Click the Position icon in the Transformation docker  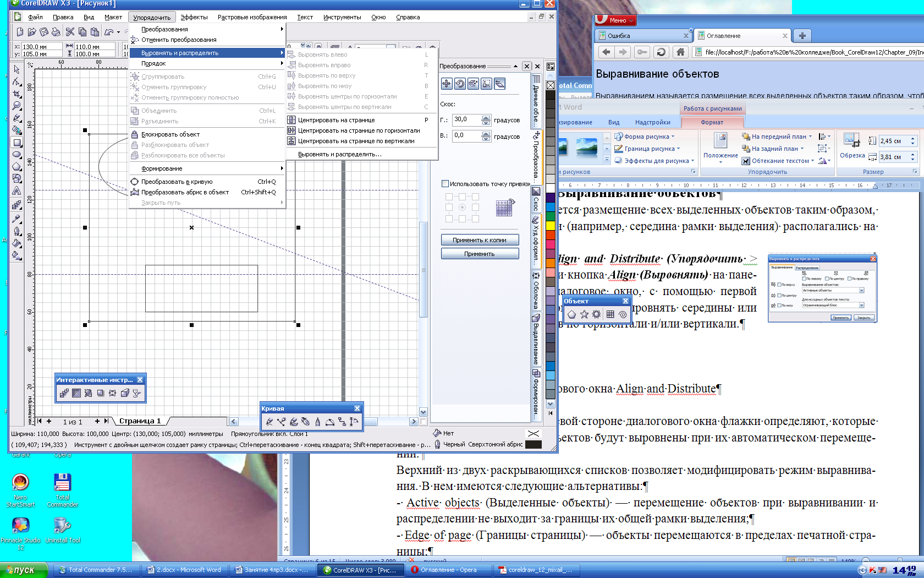tap(447, 84)
